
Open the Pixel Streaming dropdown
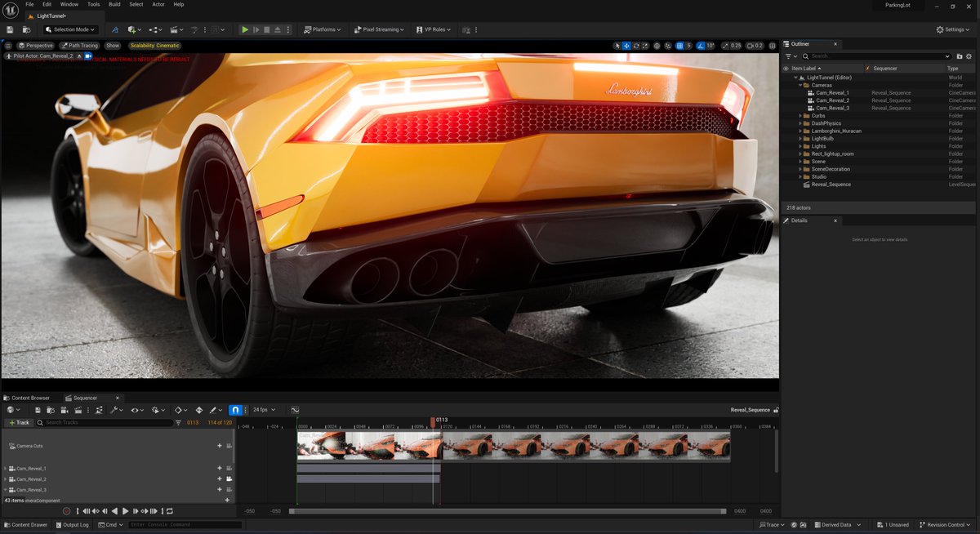378,29
